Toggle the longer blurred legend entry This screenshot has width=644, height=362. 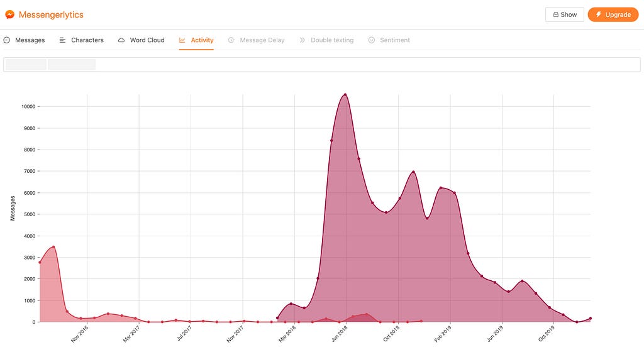tap(72, 65)
